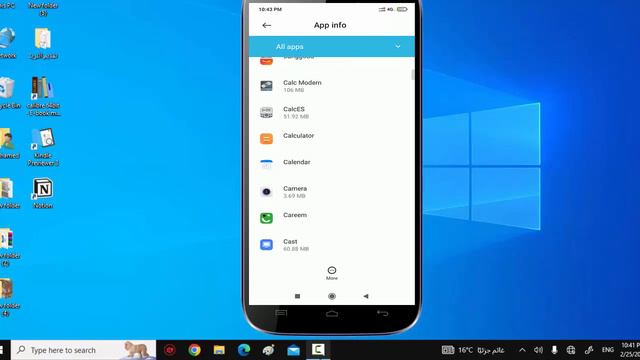Viewport: 640px width, 360px height.
Task: Click the app list scrollbar thumb
Action: point(413,75)
